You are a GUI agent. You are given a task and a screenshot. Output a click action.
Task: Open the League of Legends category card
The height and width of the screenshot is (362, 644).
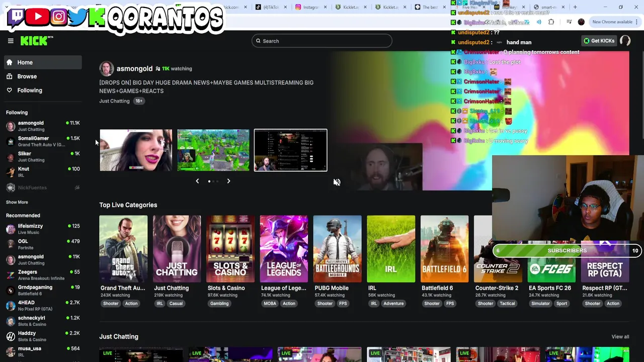(x=284, y=249)
